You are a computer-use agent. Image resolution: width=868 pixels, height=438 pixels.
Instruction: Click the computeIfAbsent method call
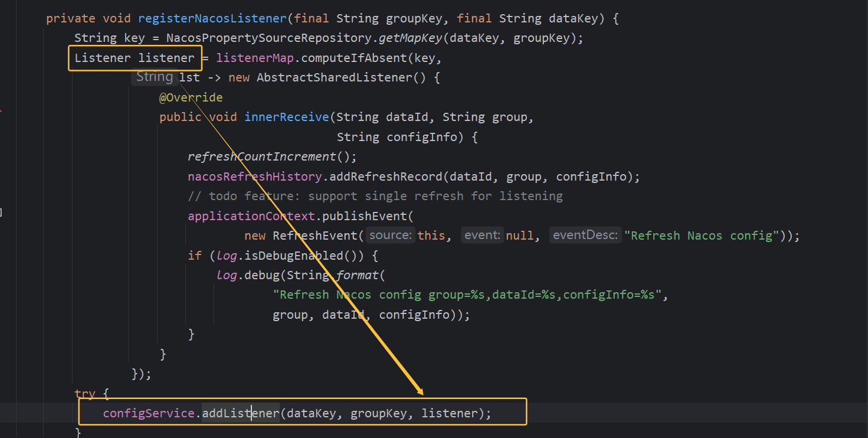[x=355, y=58]
